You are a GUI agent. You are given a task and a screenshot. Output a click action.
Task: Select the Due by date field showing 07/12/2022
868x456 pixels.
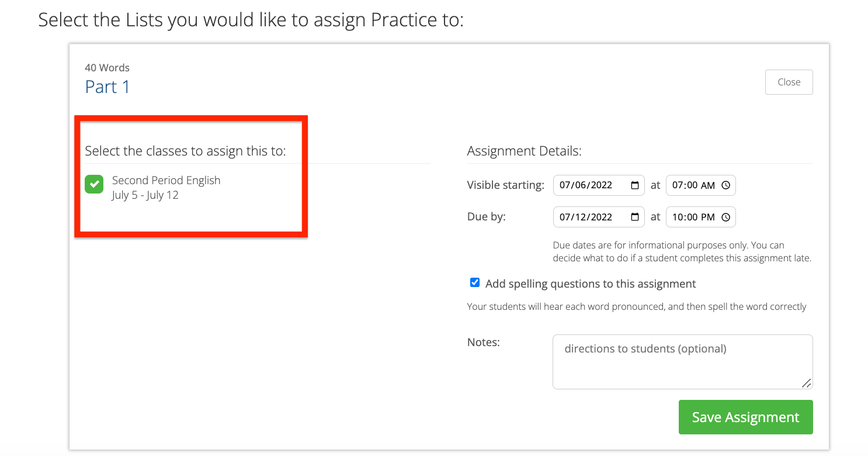(590, 217)
